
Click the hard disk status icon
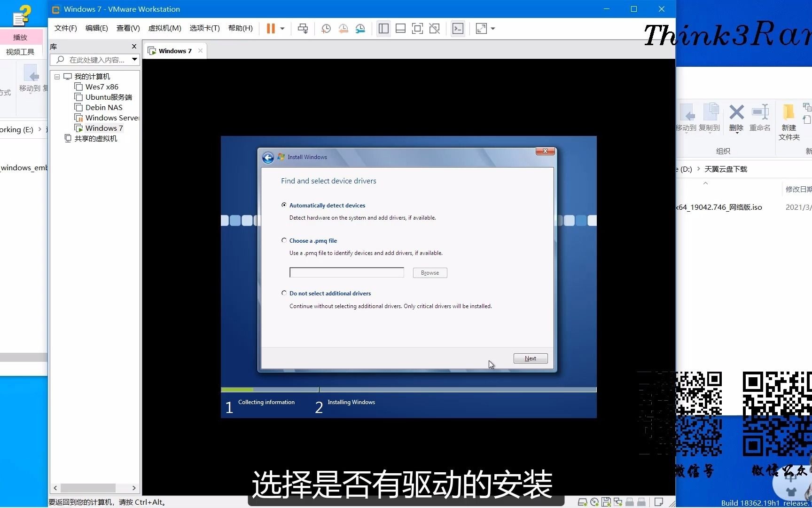pos(582,502)
